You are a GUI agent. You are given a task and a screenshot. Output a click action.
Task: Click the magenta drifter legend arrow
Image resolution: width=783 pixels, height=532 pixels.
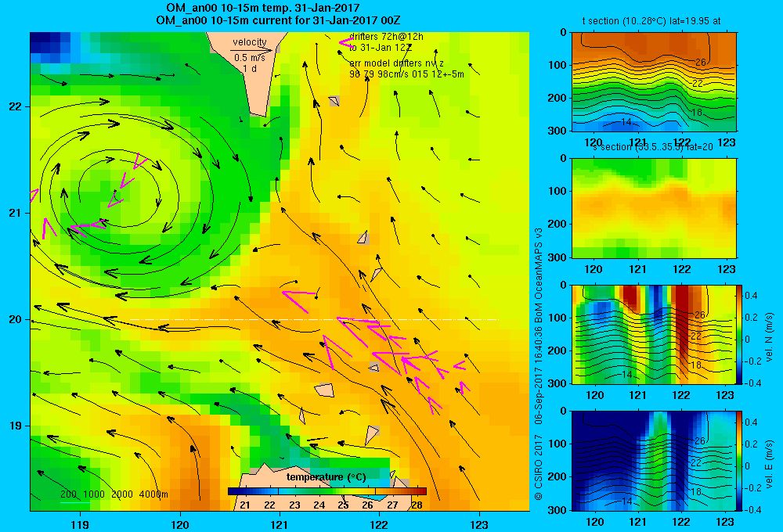point(347,43)
